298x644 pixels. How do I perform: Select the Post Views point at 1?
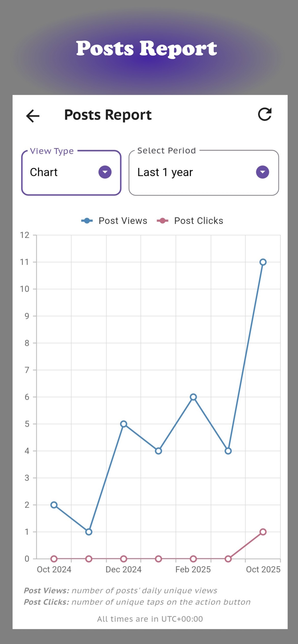tap(89, 532)
